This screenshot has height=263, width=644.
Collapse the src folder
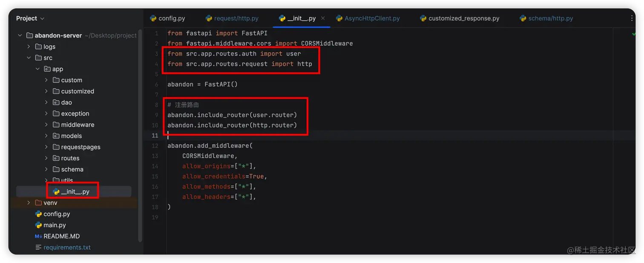coord(29,58)
